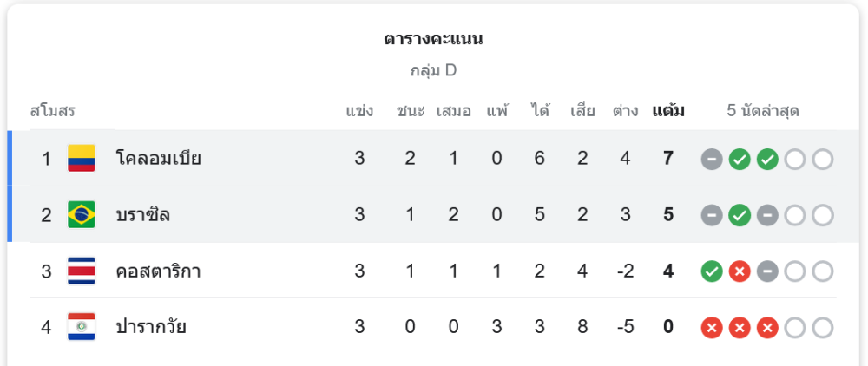This screenshot has width=868, height=366.
Task: Click the Paraguay flag icon
Action: [82, 327]
